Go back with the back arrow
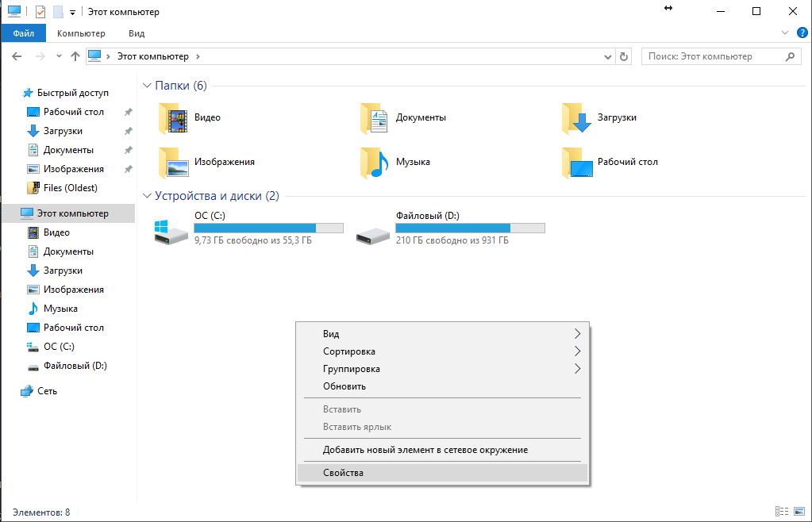The image size is (812, 522). click(17, 56)
